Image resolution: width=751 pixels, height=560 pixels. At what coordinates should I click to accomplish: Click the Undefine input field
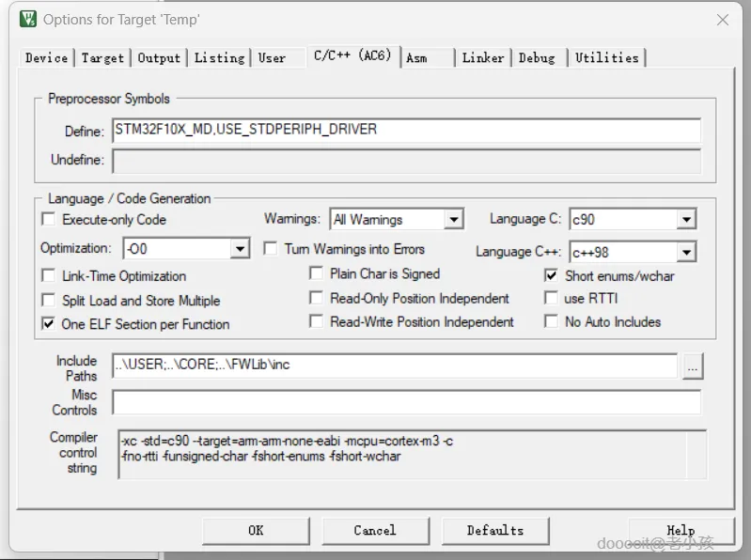407,161
